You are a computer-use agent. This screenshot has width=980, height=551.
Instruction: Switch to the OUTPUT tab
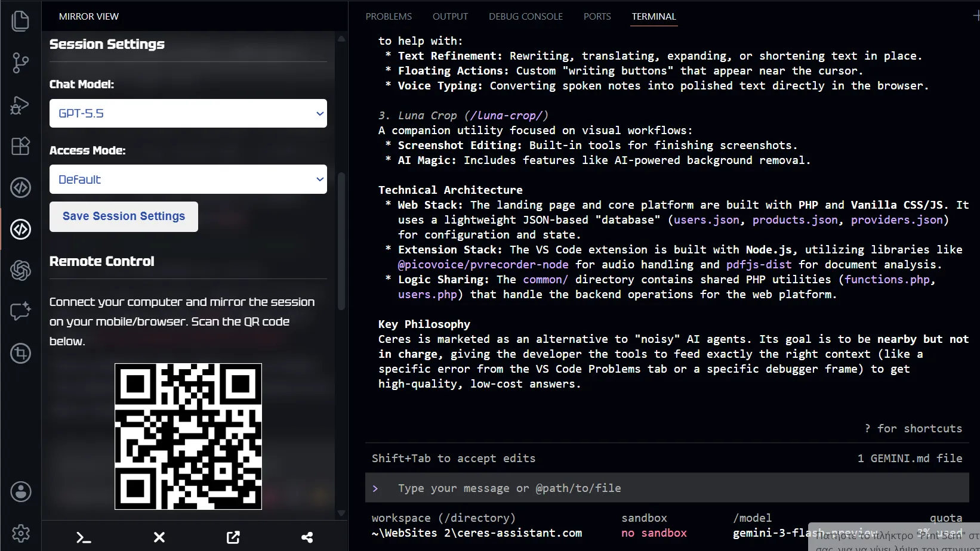pos(450,17)
